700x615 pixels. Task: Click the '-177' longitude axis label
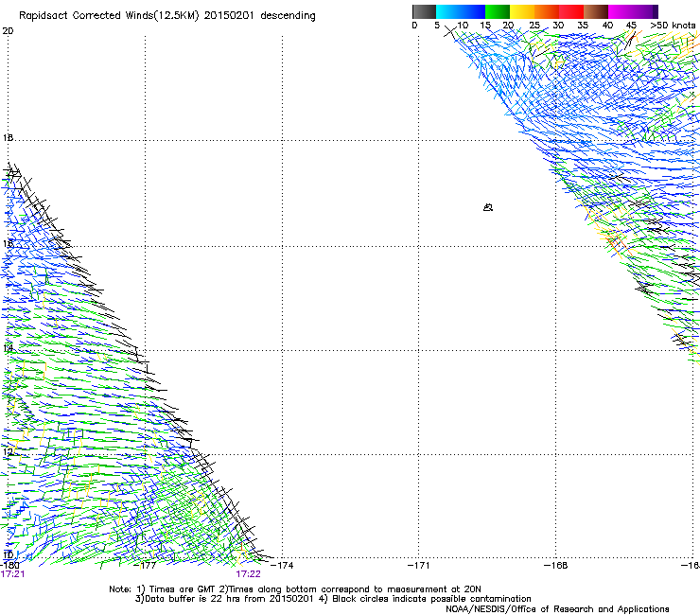[146, 566]
